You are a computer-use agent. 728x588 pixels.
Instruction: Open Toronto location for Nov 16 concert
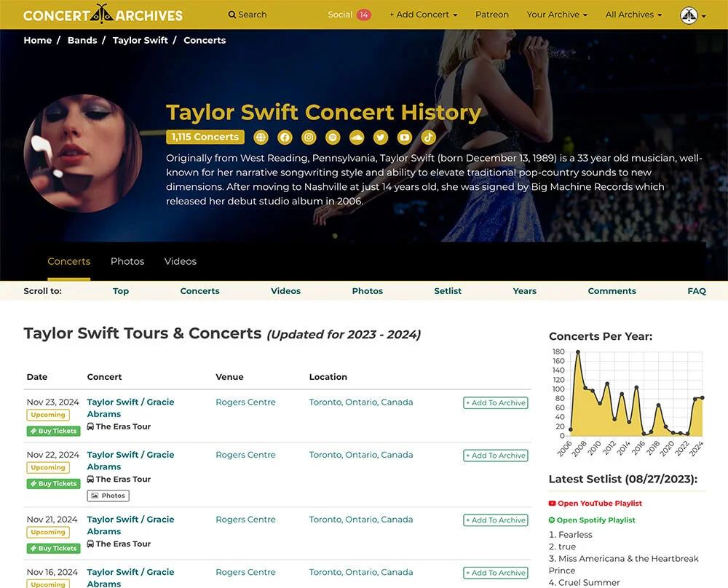[361, 572]
